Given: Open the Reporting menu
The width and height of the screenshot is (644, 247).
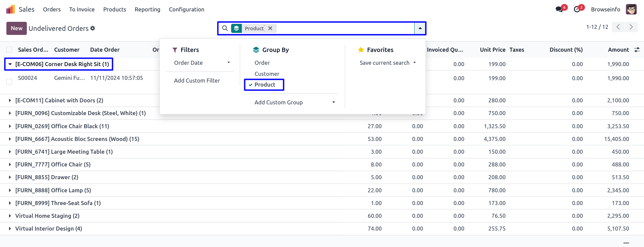Looking at the screenshot, I should click(147, 9).
